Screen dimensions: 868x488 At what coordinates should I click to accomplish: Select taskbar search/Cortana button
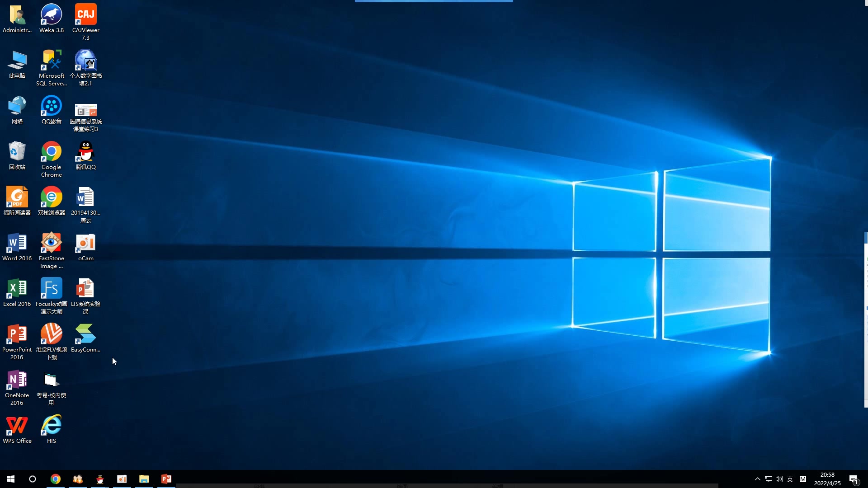tap(33, 479)
